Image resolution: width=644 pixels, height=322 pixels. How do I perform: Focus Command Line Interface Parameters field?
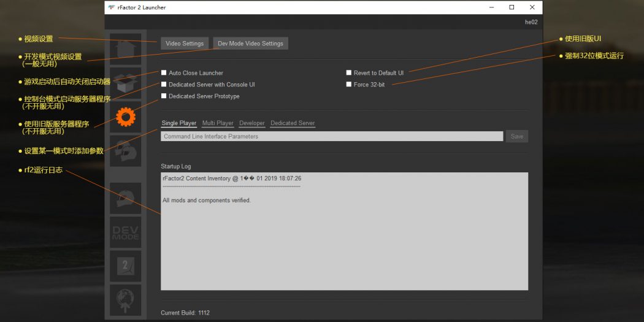point(332,136)
